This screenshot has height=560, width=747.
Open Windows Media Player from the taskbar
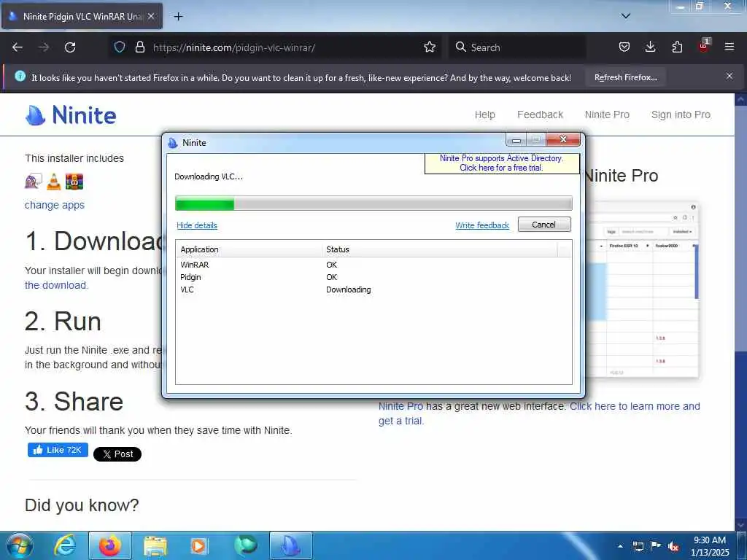(x=198, y=545)
